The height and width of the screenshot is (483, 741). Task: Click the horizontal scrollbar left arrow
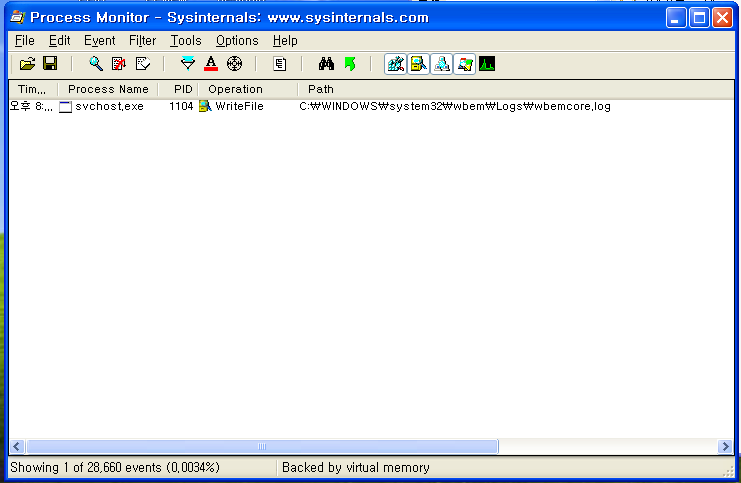coord(17,447)
